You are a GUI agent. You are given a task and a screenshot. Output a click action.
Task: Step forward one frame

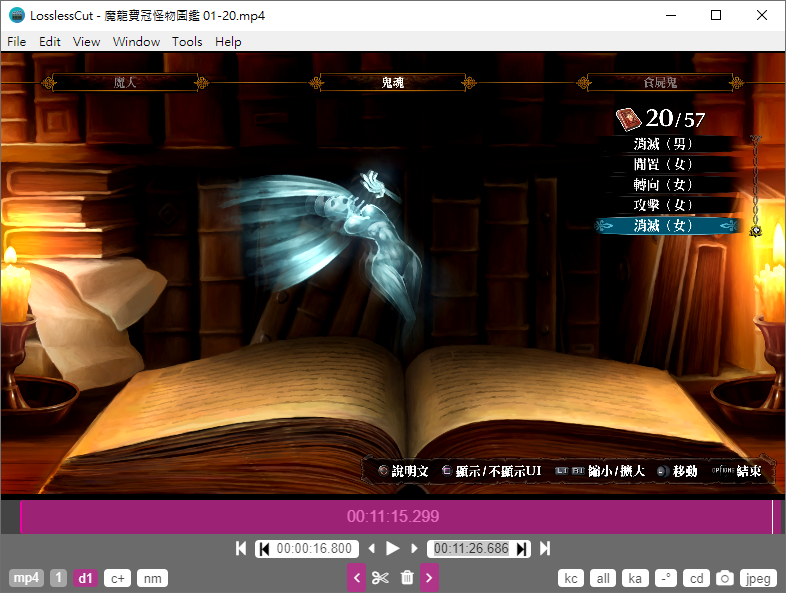(414, 548)
